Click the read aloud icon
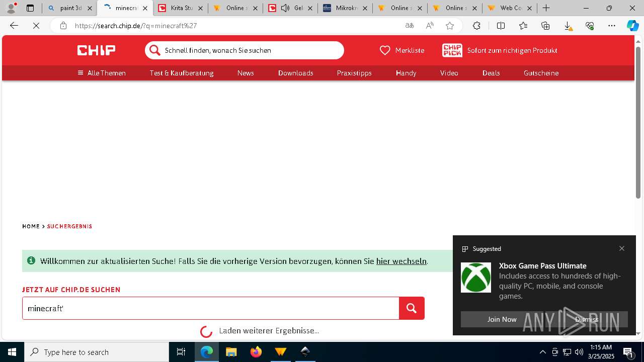Image resolution: width=644 pixels, height=362 pixels. click(430, 26)
